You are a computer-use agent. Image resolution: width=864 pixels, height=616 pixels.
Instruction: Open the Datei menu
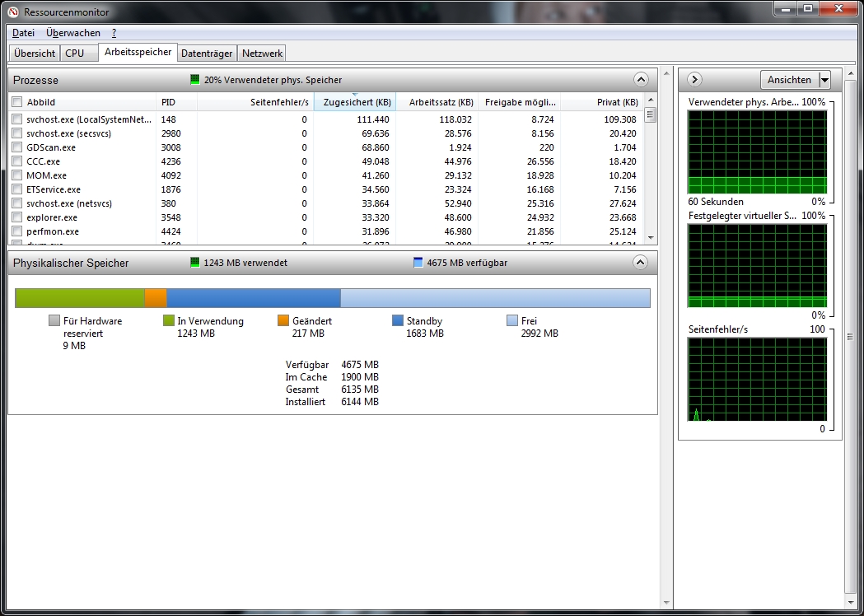tap(24, 32)
